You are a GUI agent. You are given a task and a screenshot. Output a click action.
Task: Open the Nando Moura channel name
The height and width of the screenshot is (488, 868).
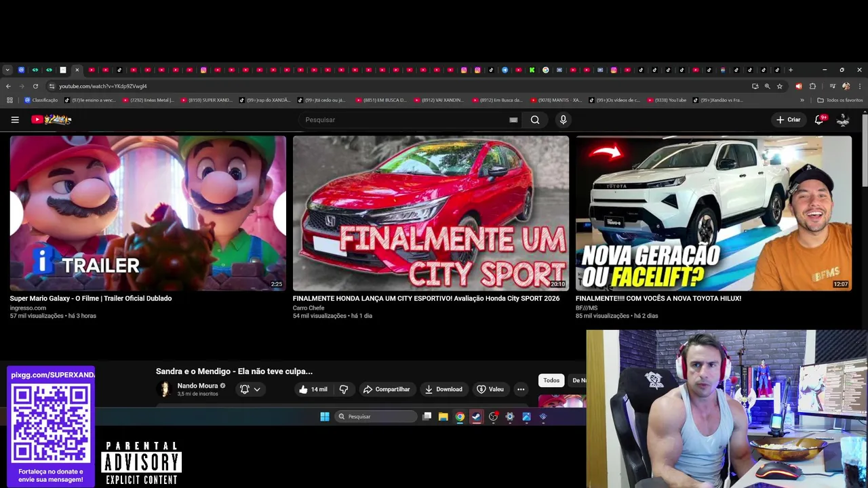[197, 386]
